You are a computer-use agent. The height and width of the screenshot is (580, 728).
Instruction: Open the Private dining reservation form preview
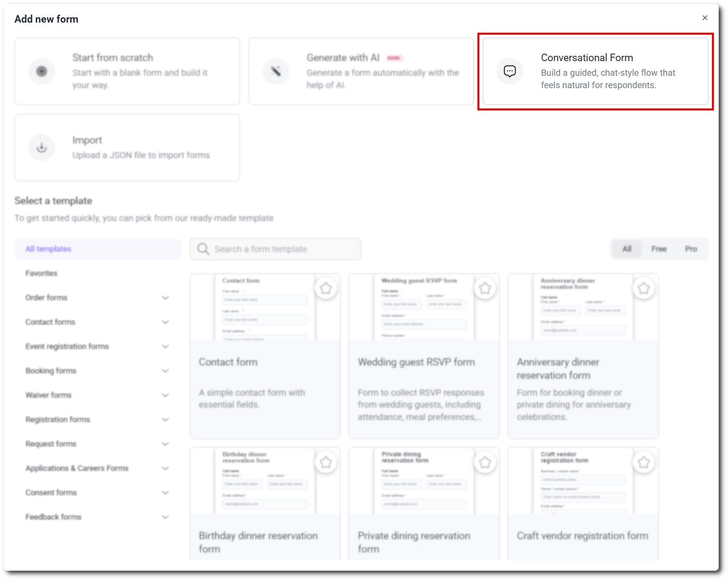coord(424,481)
